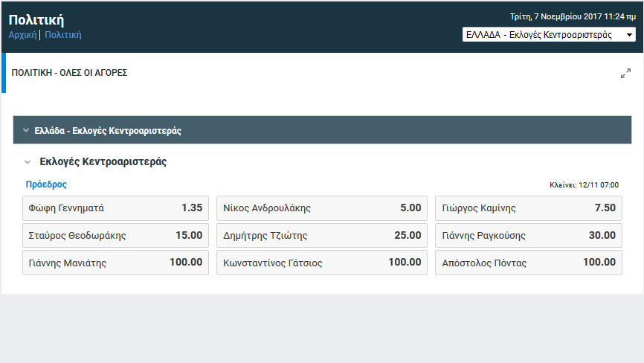Image resolution: width=644 pixels, height=363 pixels.
Task: Bet on Νίκος Ανδρουλάκης at 5.00
Action: point(322,208)
